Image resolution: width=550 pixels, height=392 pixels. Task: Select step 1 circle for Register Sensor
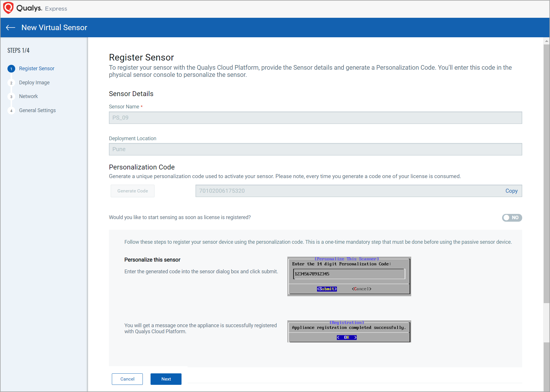click(x=11, y=69)
